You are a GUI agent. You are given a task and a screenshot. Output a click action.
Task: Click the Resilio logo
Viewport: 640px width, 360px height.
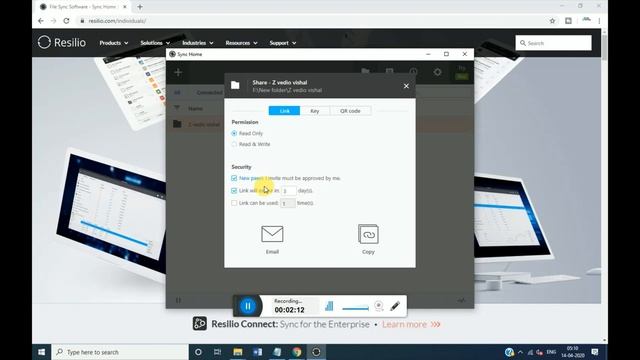pyautogui.click(x=62, y=42)
